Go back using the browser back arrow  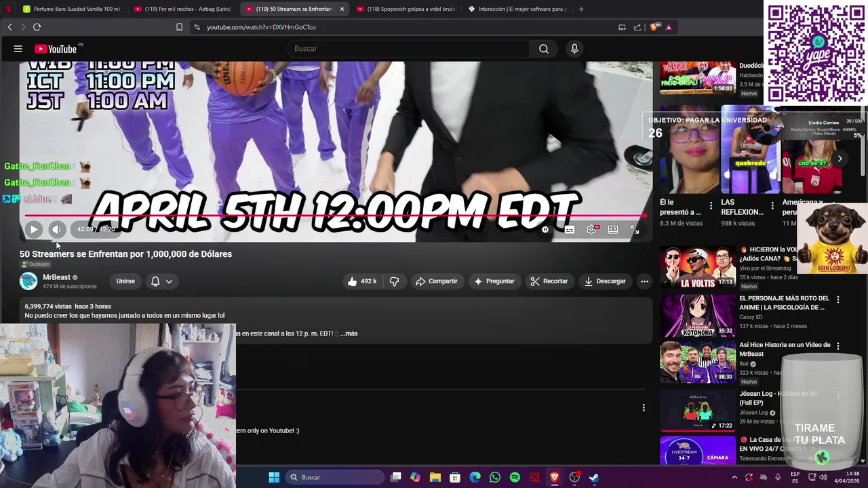[x=9, y=27]
